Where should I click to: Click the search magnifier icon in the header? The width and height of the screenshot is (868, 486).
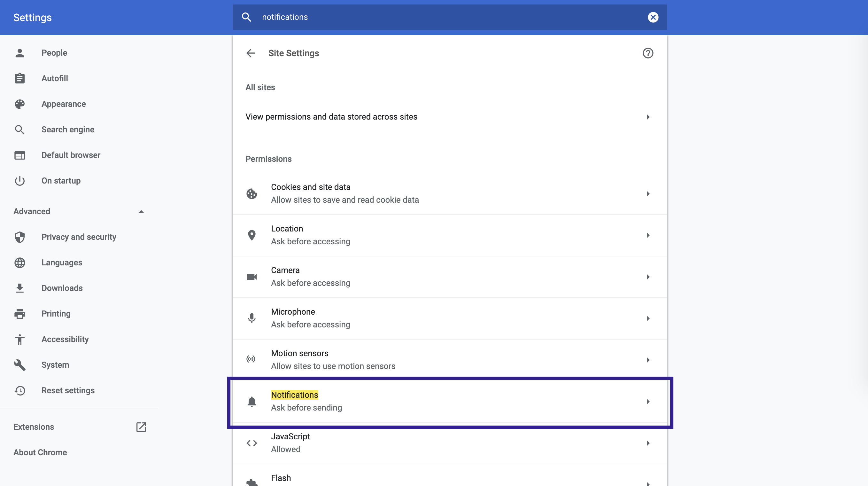247,17
